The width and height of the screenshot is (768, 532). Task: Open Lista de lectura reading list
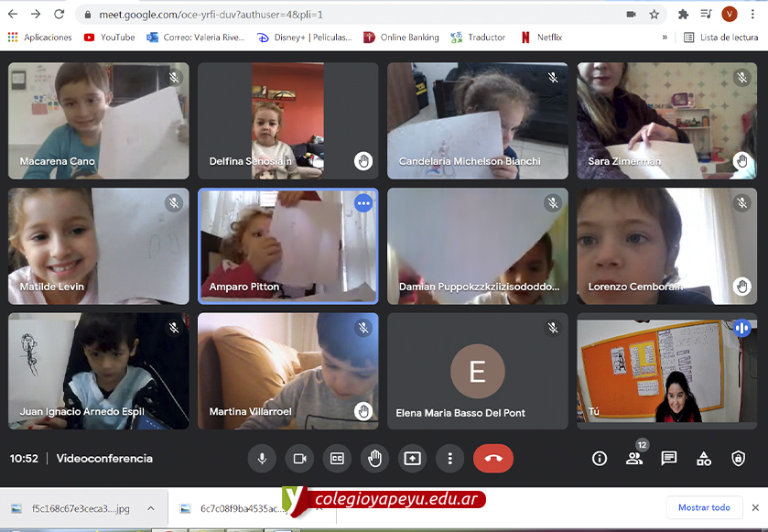[x=721, y=38]
